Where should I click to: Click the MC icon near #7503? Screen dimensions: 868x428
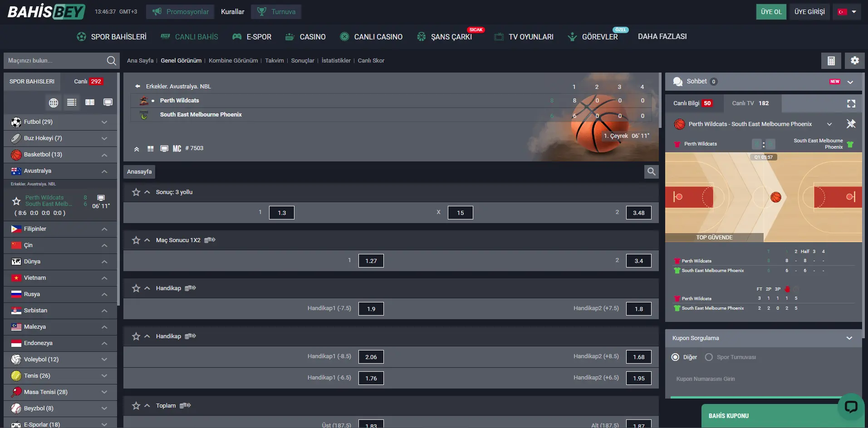(x=177, y=149)
